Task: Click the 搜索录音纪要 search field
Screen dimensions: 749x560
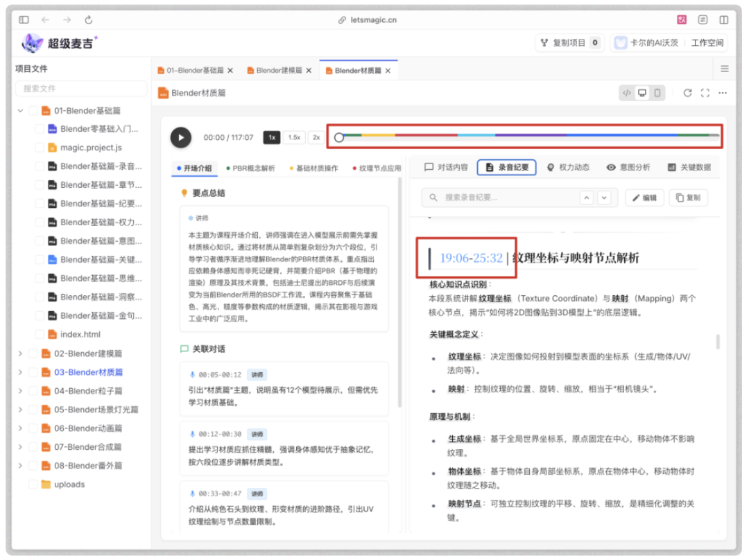Action: 499,197
